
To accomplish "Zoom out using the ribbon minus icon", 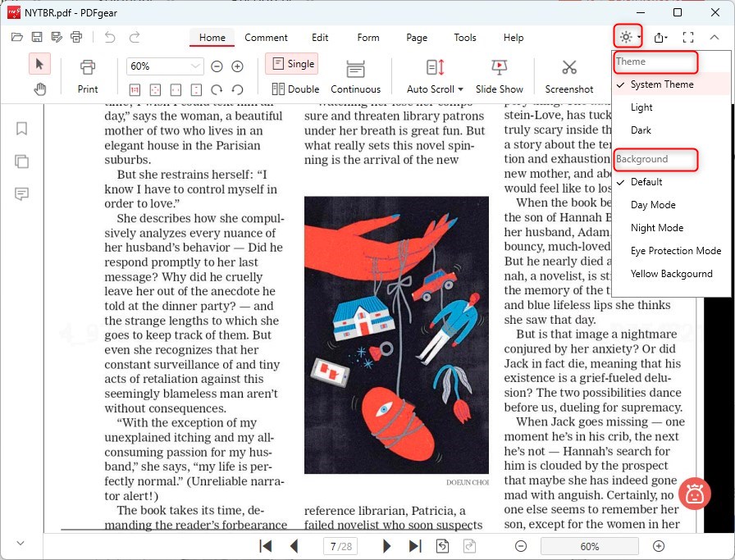I will click(x=217, y=66).
